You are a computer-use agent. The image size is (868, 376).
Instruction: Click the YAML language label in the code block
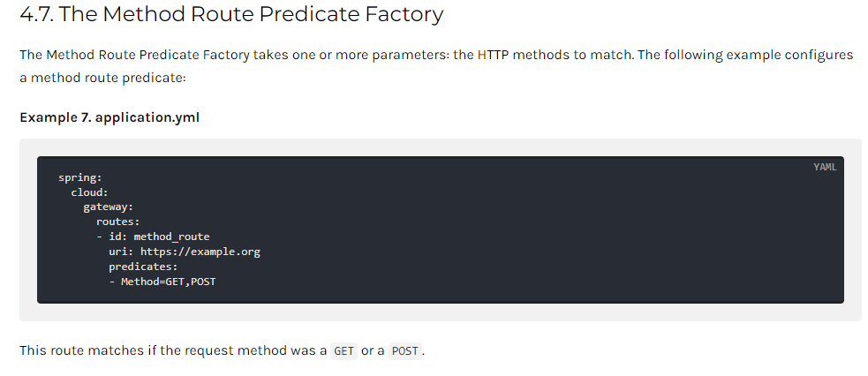tap(825, 167)
